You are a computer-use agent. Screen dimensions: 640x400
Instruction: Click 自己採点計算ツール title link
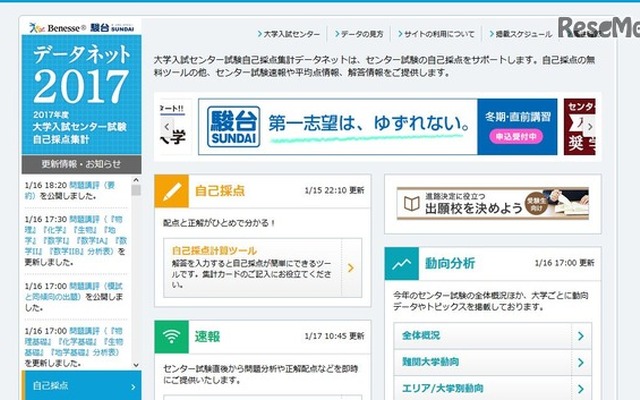point(214,250)
